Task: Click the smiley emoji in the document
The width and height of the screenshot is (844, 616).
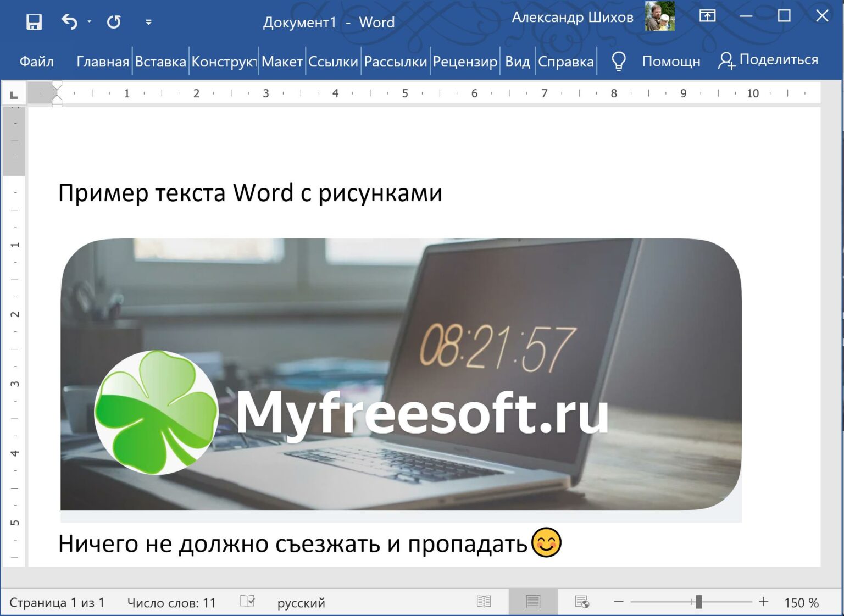Action: tap(546, 543)
